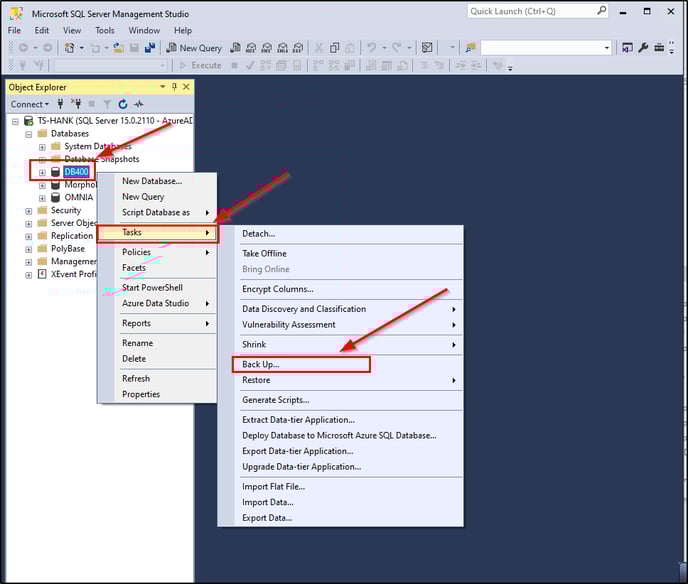Select New Database... in context menu
The image size is (688, 584).
pyautogui.click(x=157, y=181)
